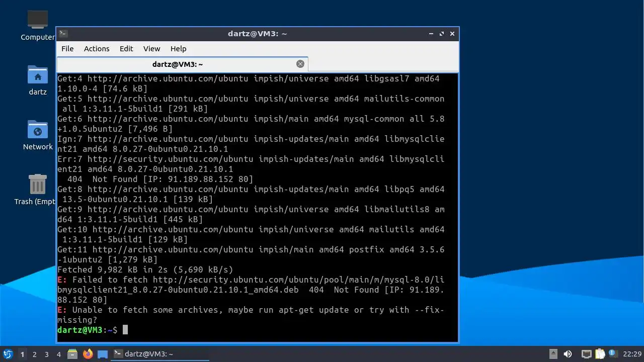Click the 'Get:10' mailutils amd64 download line
The height and width of the screenshot is (362, 644).
[251, 234]
